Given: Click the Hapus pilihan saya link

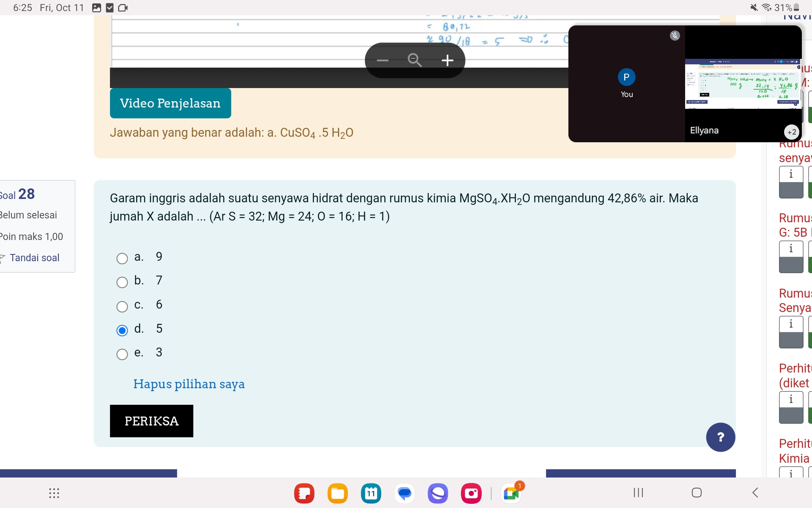Looking at the screenshot, I should pyautogui.click(x=188, y=384).
